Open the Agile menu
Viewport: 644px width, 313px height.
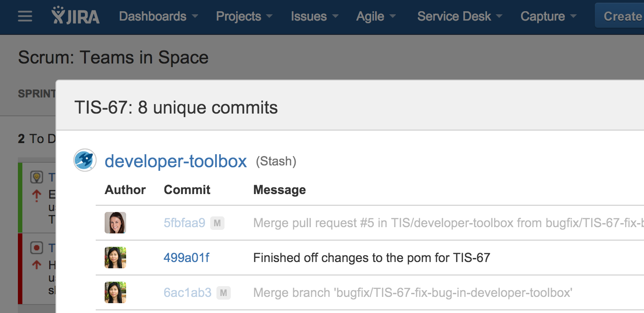click(x=376, y=17)
